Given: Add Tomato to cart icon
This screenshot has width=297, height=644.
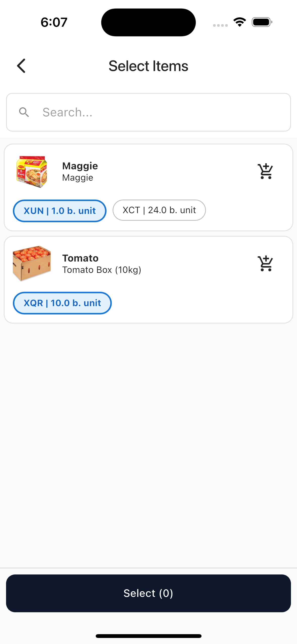Looking at the screenshot, I should click(265, 264).
